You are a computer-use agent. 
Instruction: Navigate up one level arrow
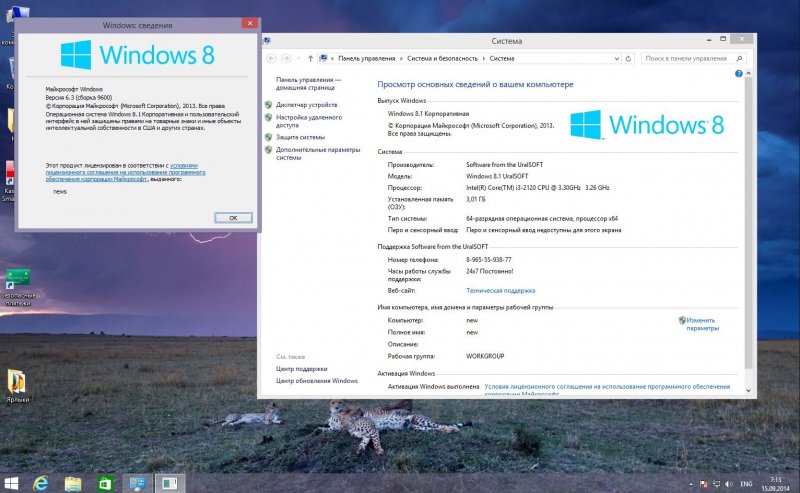click(310, 58)
